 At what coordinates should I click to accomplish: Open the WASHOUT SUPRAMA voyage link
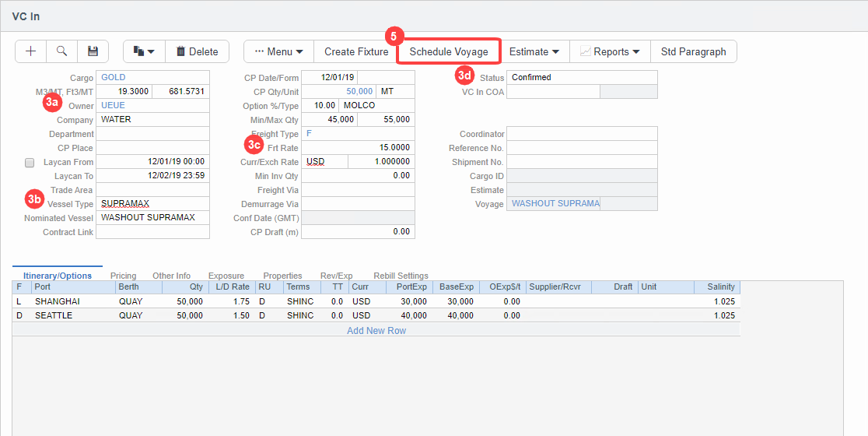click(555, 204)
